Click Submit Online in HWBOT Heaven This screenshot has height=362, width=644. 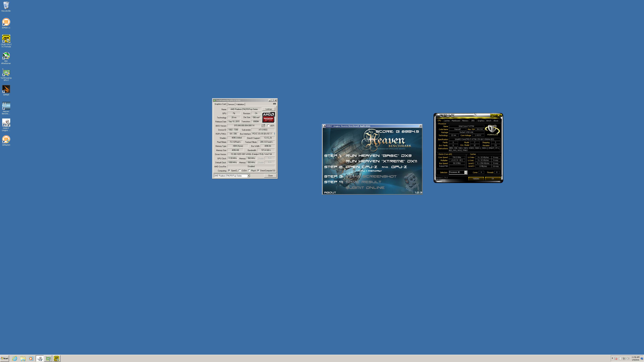[365, 188]
